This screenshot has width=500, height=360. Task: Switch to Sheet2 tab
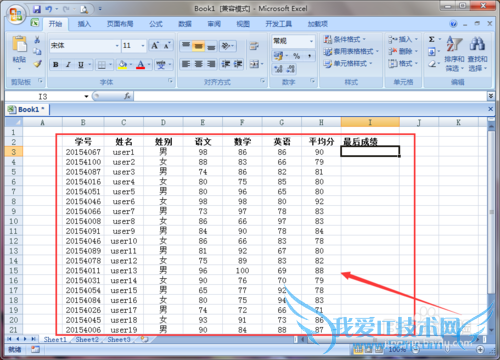(87, 339)
